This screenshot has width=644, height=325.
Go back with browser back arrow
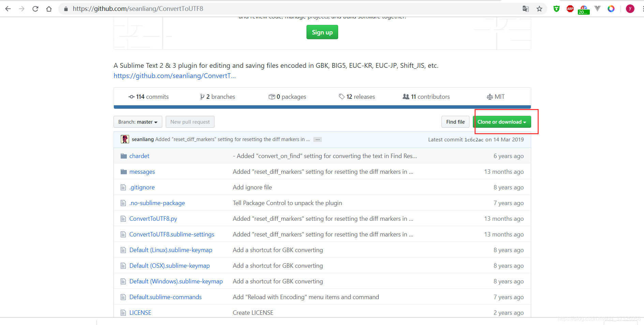8,9
